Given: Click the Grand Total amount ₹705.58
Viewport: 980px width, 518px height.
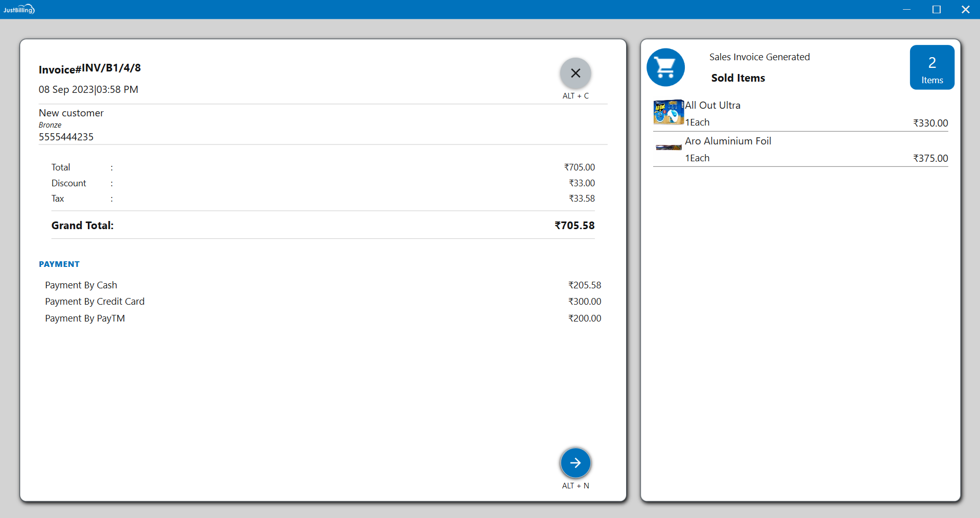Looking at the screenshot, I should (575, 226).
